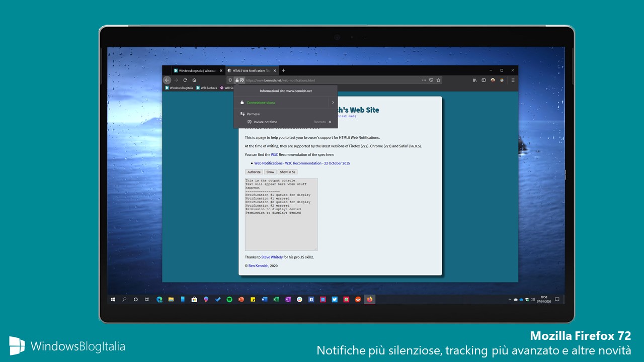Screen dimensions: 644x362
Task: Open the volume speaker tray icon
Action: (533, 299)
